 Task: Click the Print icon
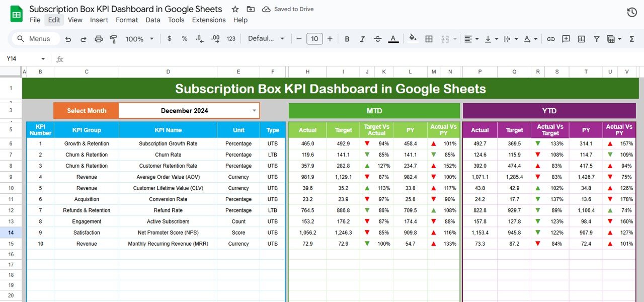pyautogui.click(x=99, y=39)
